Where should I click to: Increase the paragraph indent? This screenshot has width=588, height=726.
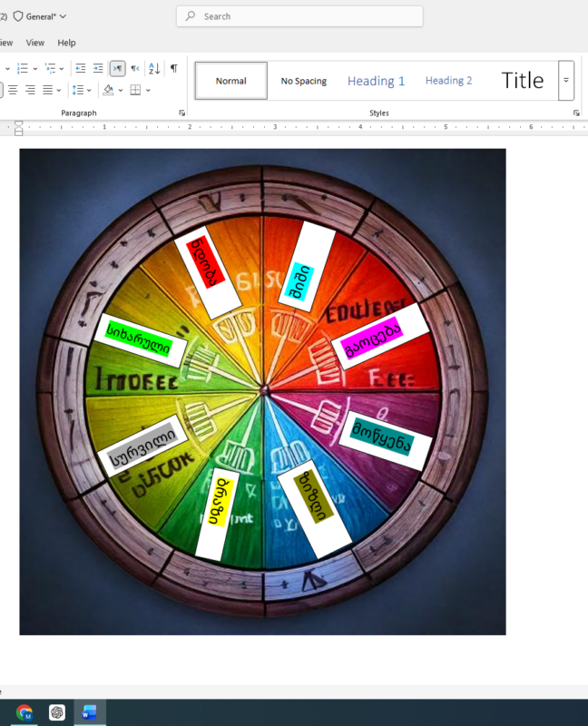click(98, 68)
